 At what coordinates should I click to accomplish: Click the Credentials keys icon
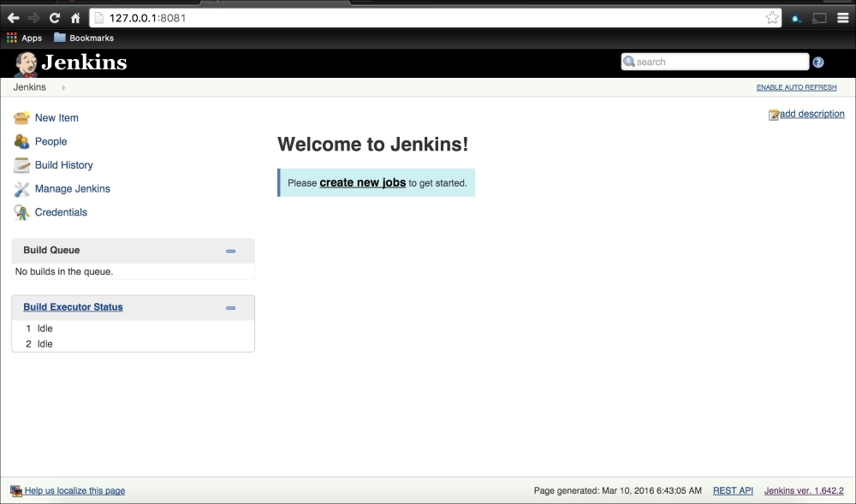coord(21,212)
